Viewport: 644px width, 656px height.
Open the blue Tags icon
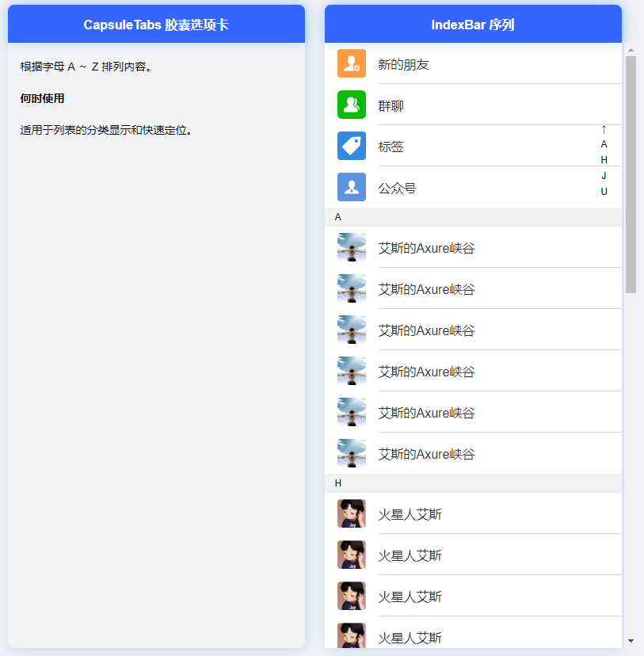point(351,146)
